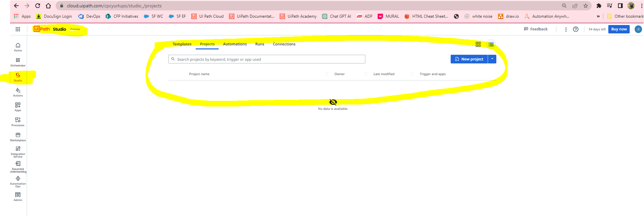Screen dimensions: 644x216
Task: Open Admin in the sidebar
Action: pos(18,197)
